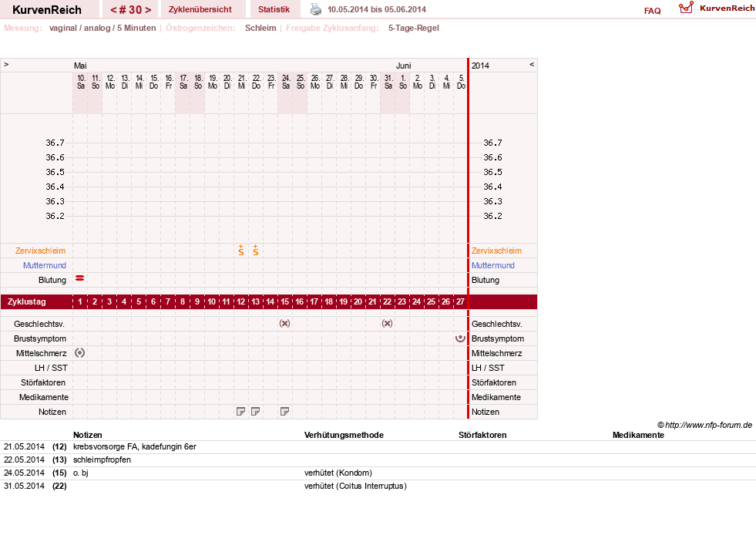Click the Medikamente row label on left

tap(44, 397)
